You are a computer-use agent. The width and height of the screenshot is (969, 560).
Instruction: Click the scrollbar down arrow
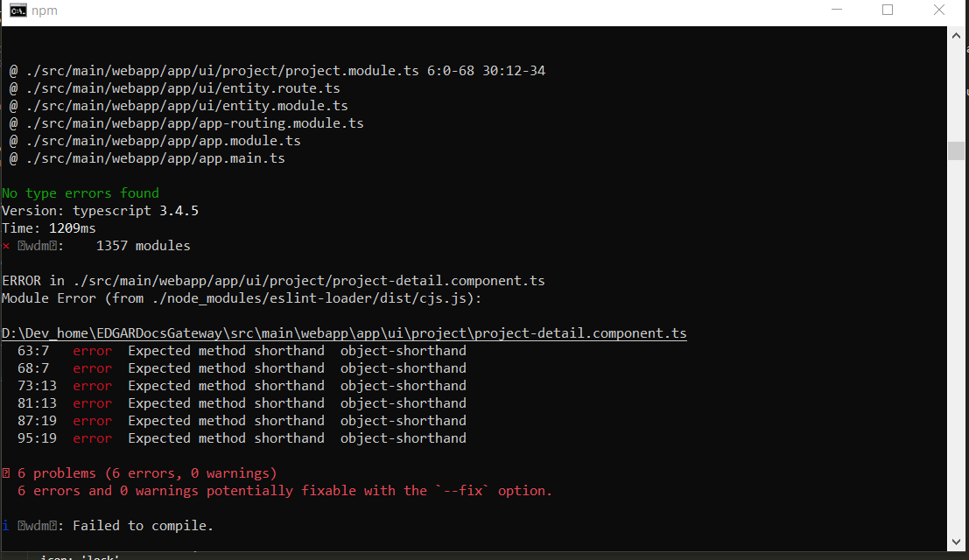click(957, 541)
